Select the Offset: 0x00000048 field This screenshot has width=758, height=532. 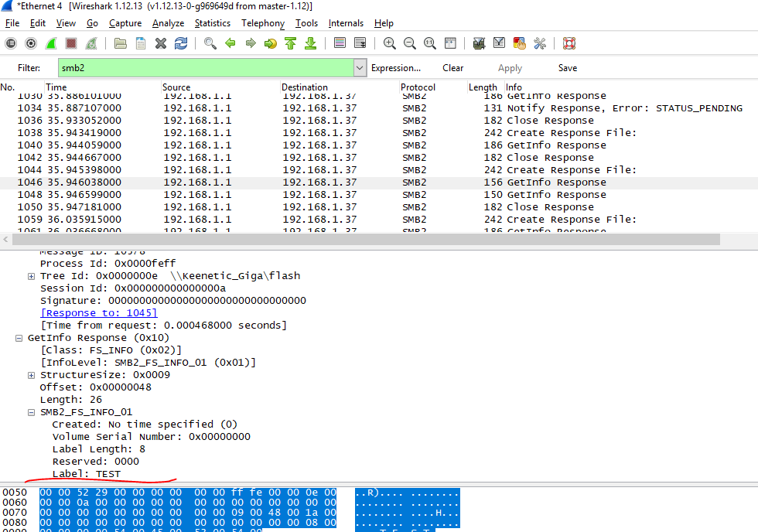click(x=96, y=387)
